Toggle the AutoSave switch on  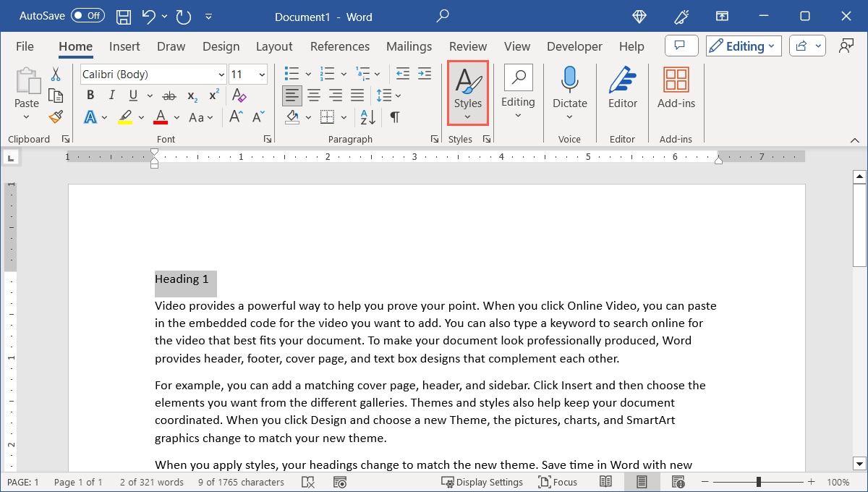[x=86, y=15]
